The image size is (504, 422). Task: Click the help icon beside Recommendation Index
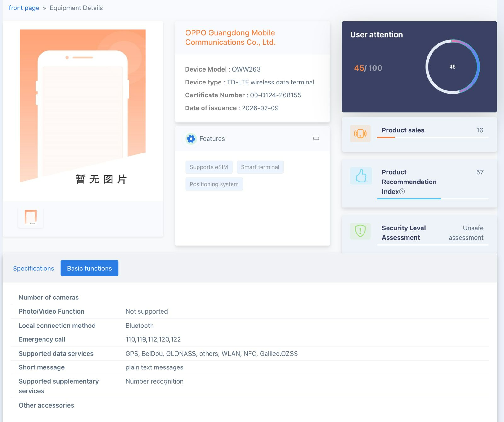click(402, 192)
